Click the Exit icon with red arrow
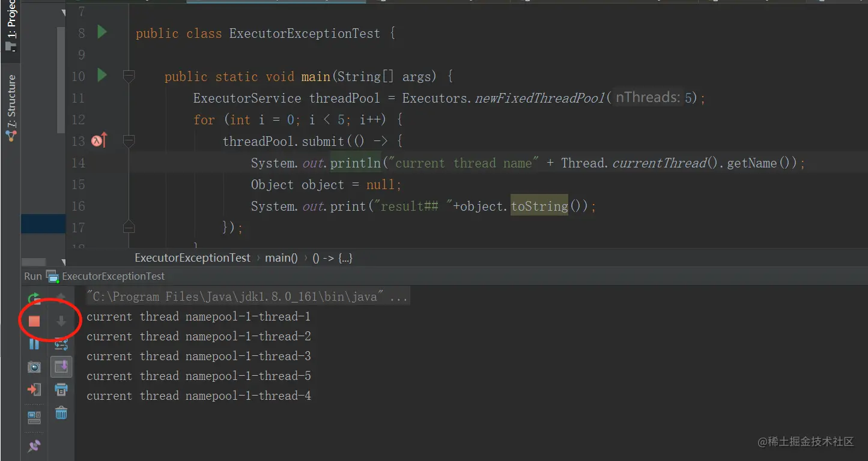 [x=34, y=390]
